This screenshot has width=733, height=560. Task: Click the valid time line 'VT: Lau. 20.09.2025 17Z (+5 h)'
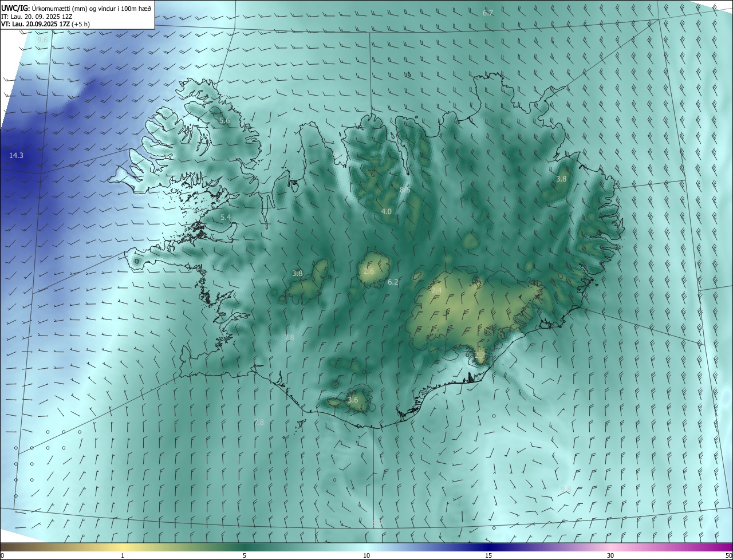[x=46, y=24]
